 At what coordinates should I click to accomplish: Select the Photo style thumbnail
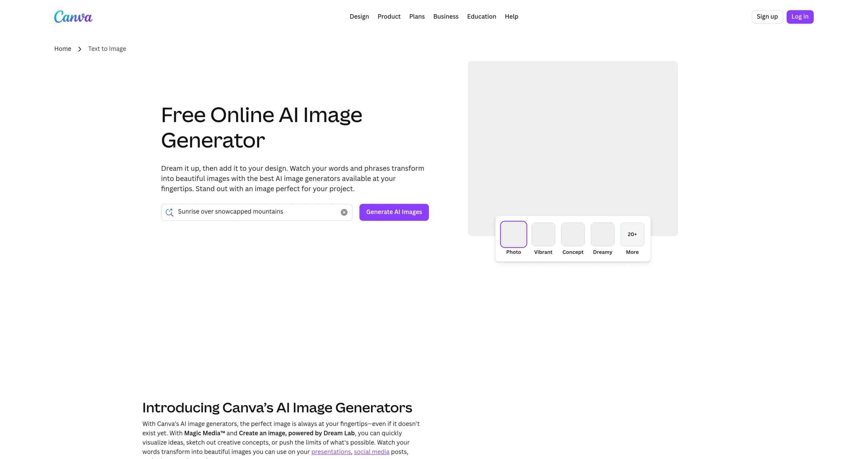513,234
